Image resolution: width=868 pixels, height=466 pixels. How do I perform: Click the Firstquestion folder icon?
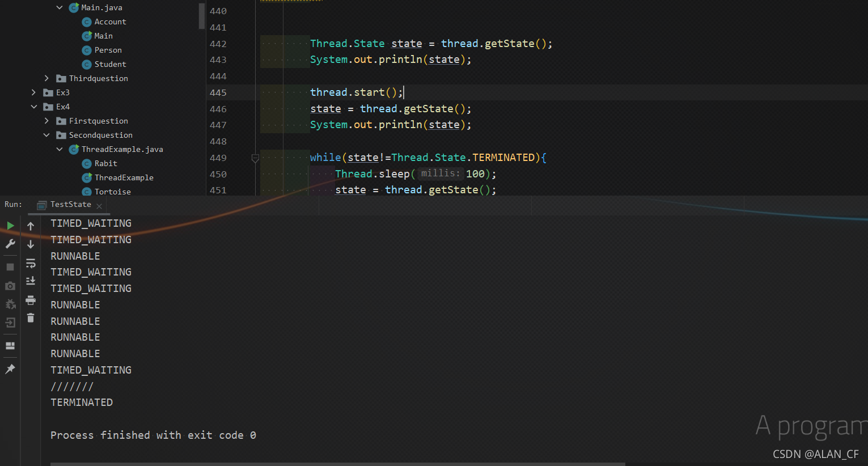61,121
